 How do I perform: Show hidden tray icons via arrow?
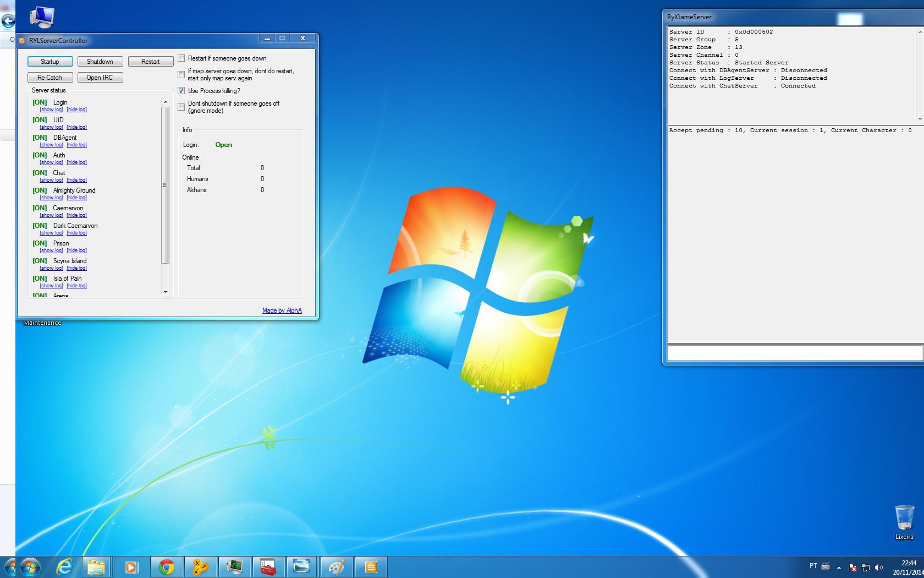pos(839,567)
